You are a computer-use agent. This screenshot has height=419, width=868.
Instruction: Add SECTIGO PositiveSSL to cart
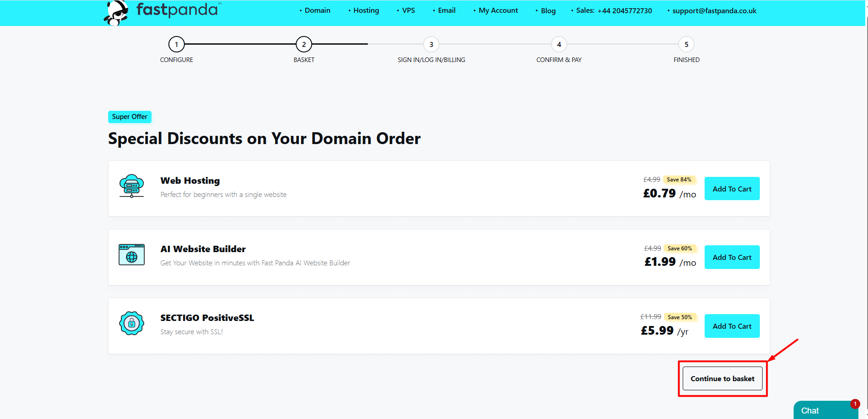[732, 326]
